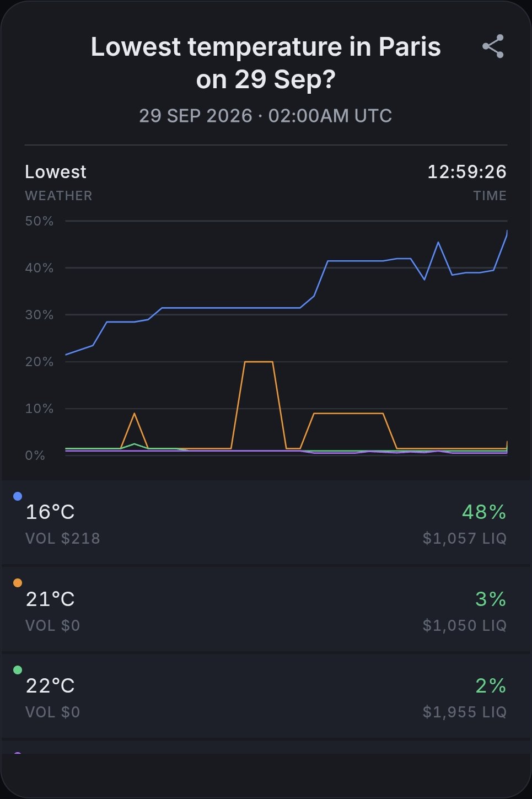Click the 0% axis label

[35, 455]
